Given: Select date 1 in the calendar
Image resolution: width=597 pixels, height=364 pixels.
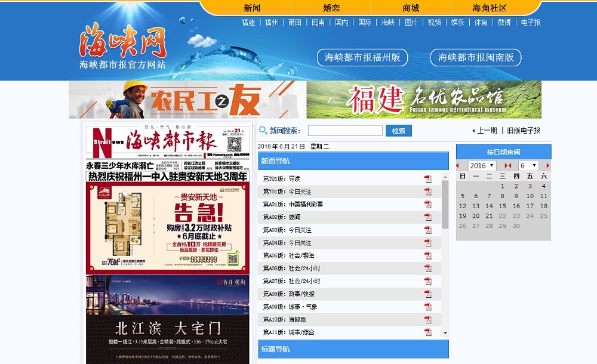Looking at the screenshot, I should pyautogui.click(x=503, y=186).
